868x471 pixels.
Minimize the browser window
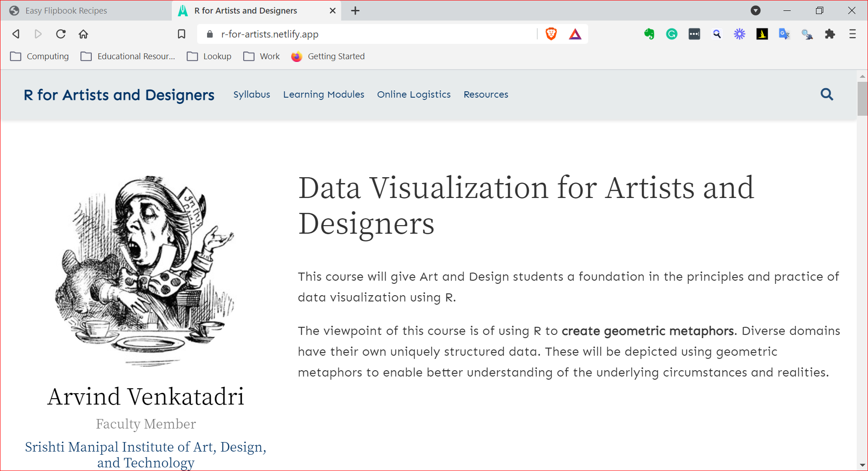tap(787, 10)
